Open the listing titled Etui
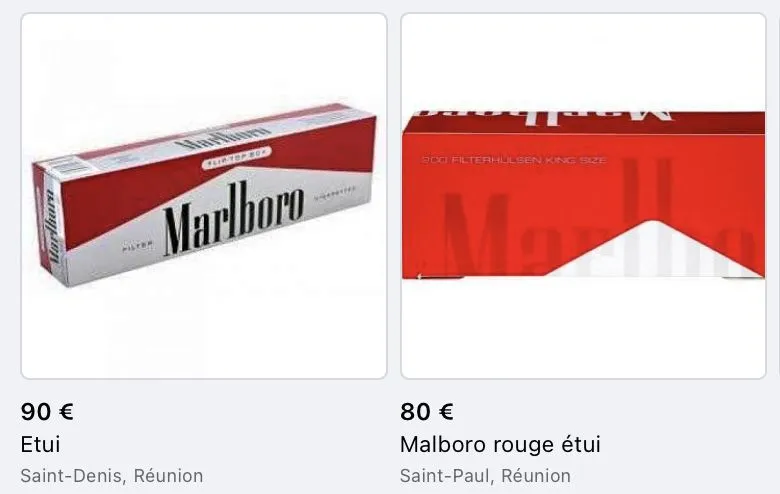 click(40, 444)
